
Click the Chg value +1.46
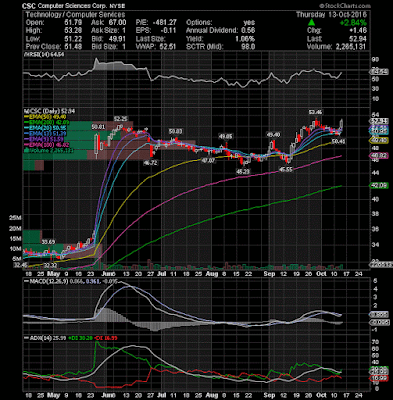point(357,31)
